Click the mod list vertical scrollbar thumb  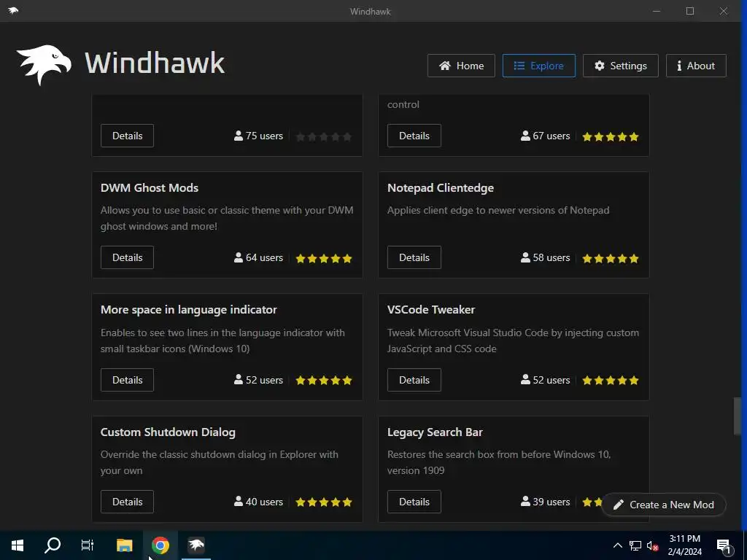pyautogui.click(x=738, y=415)
